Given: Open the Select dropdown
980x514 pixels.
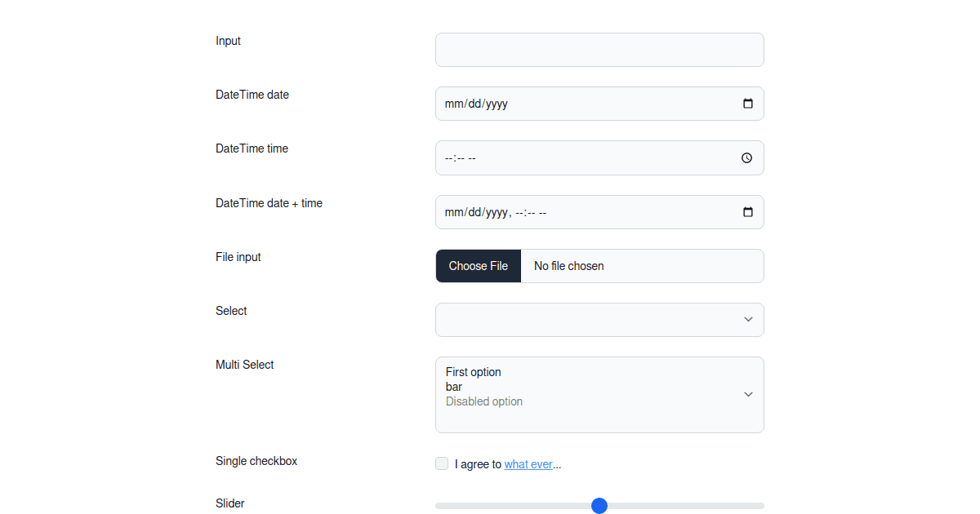Looking at the screenshot, I should [599, 319].
